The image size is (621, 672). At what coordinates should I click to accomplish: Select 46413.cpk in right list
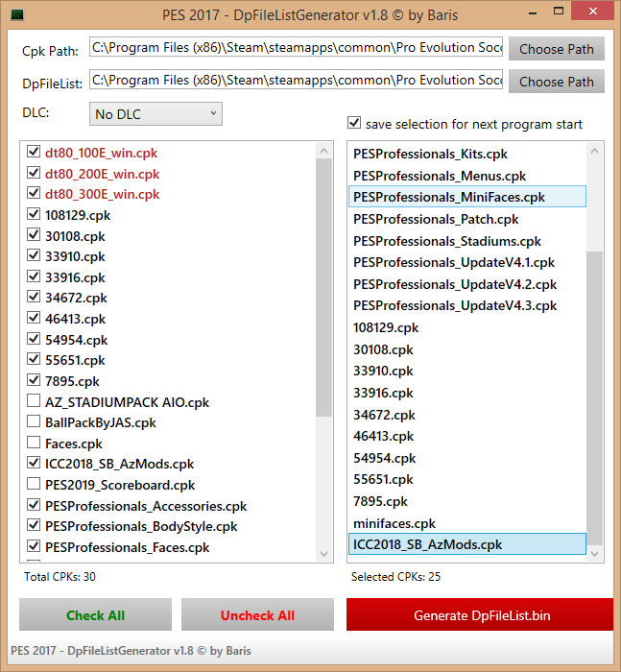pos(467,436)
